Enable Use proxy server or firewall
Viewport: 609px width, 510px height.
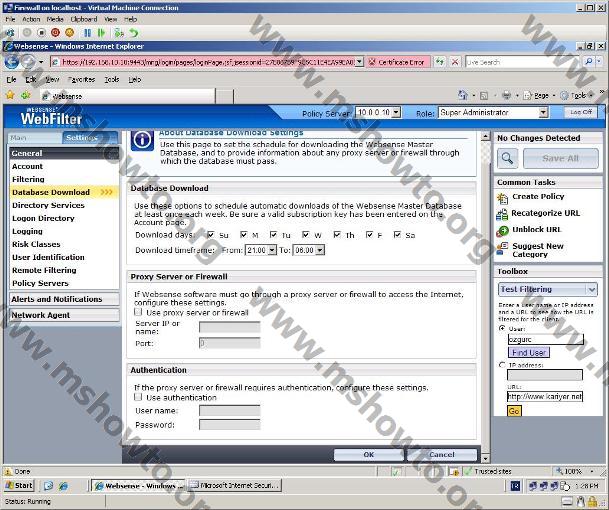138,312
